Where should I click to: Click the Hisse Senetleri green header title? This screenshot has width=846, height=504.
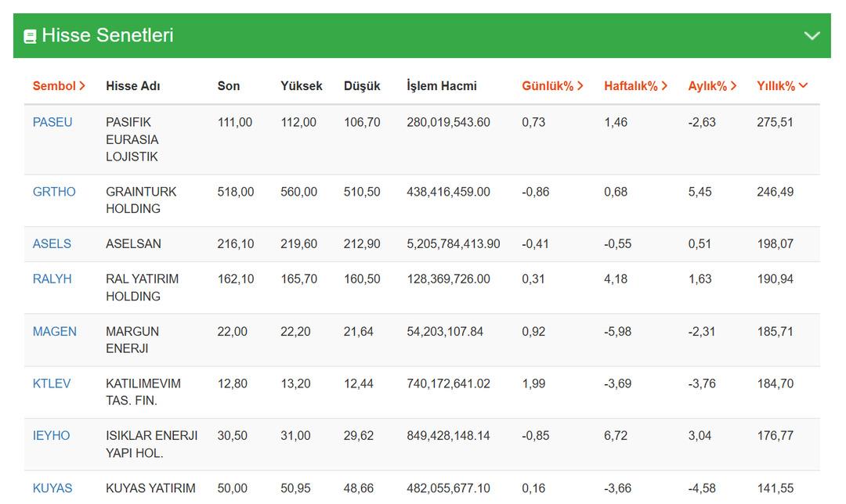[x=107, y=36]
